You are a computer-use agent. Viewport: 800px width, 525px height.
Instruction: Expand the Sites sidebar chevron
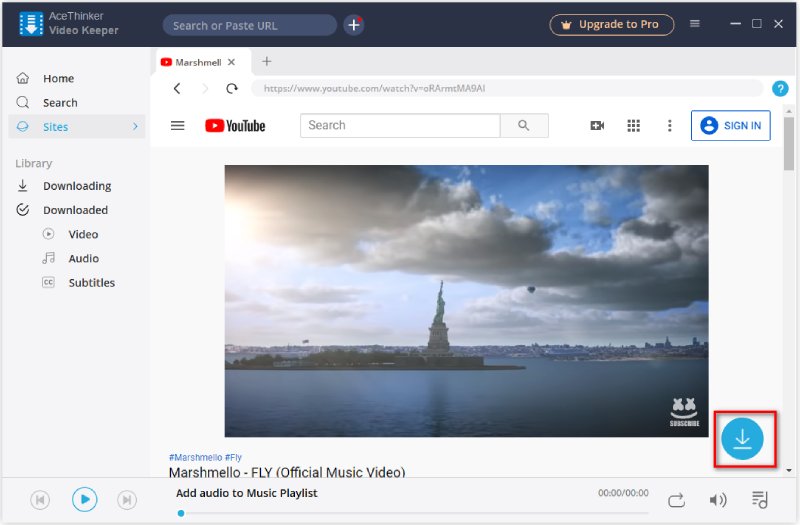click(135, 127)
